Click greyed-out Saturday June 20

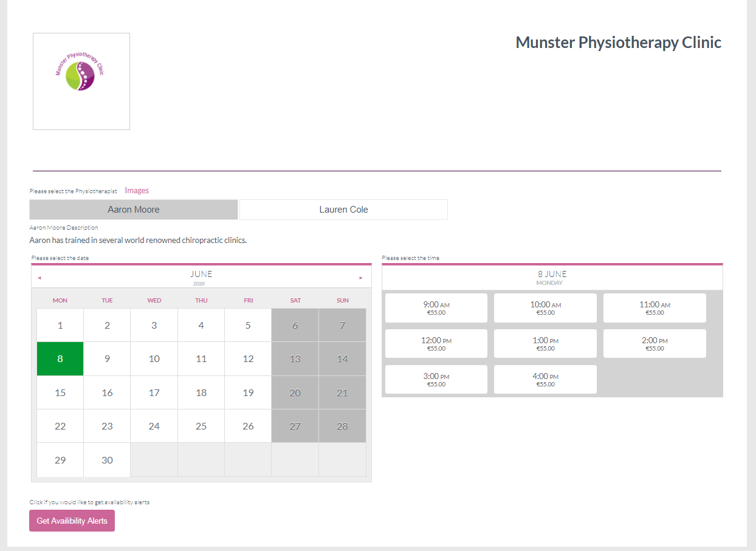295,392
